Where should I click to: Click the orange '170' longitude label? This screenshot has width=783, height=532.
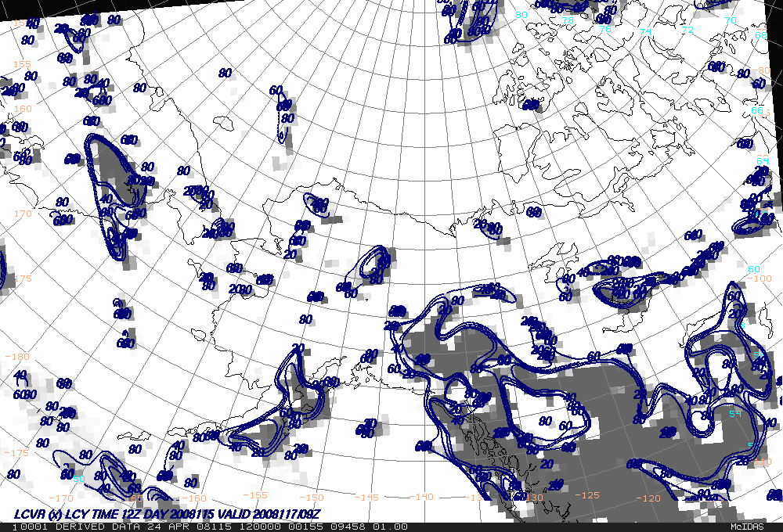coord(23,214)
